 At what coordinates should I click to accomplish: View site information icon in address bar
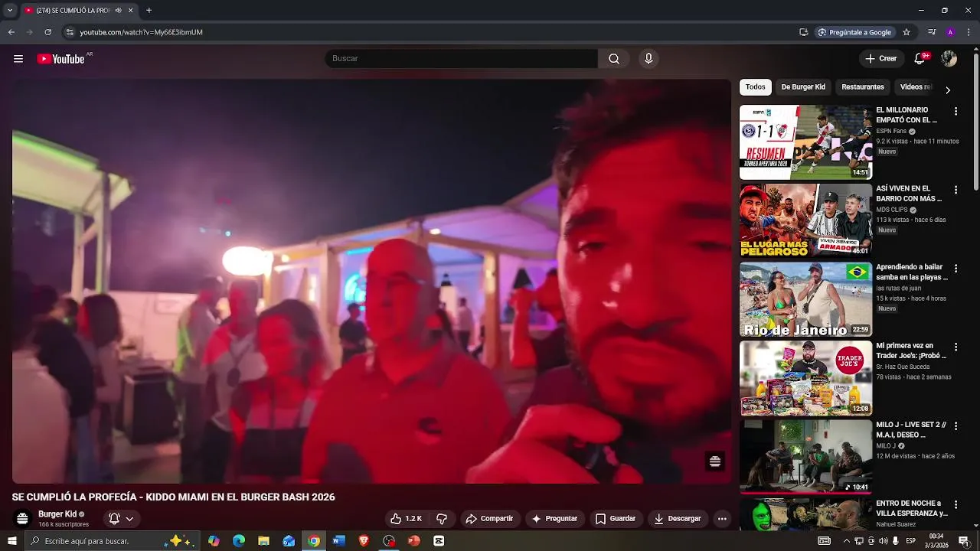pyautogui.click(x=70, y=32)
